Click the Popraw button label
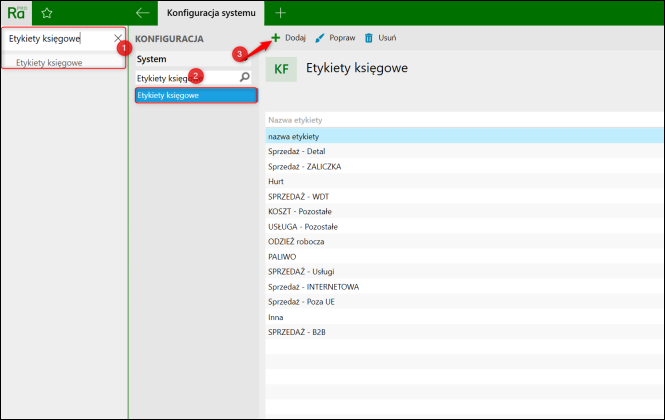The height and width of the screenshot is (420, 665). pos(342,38)
